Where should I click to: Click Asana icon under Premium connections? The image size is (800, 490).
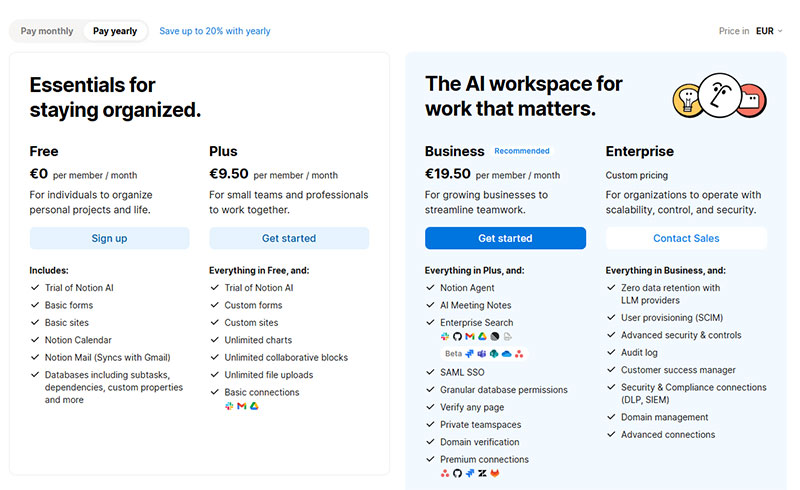(445, 474)
